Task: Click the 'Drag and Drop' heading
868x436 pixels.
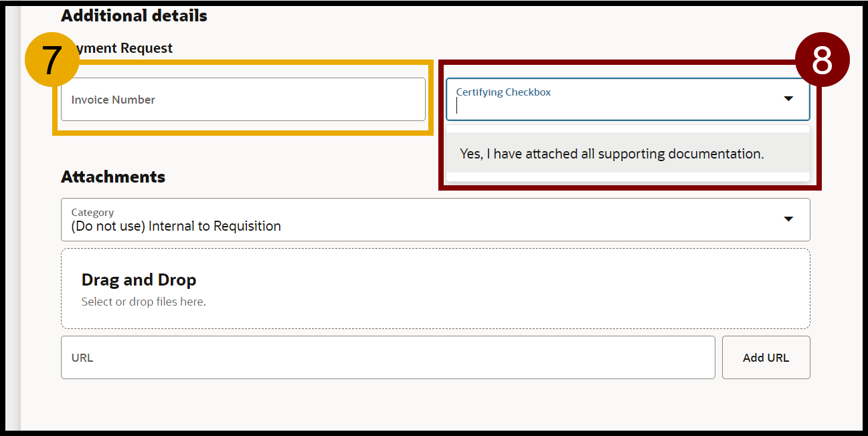Action: click(x=139, y=280)
